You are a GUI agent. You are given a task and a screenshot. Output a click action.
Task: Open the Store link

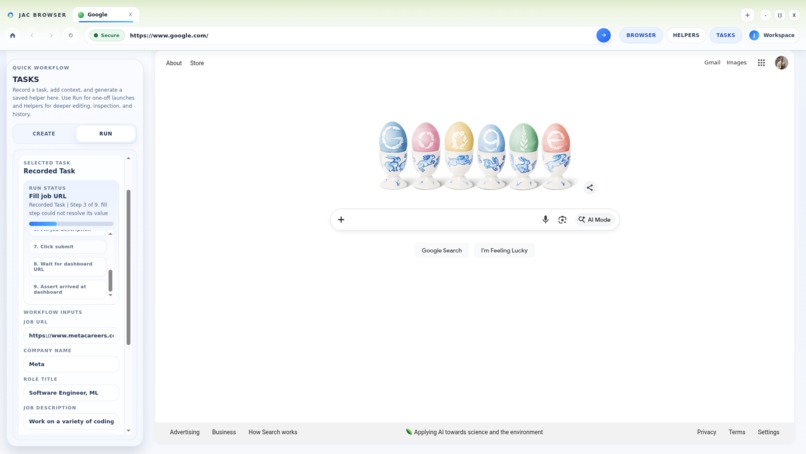pyautogui.click(x=197, y=63)
